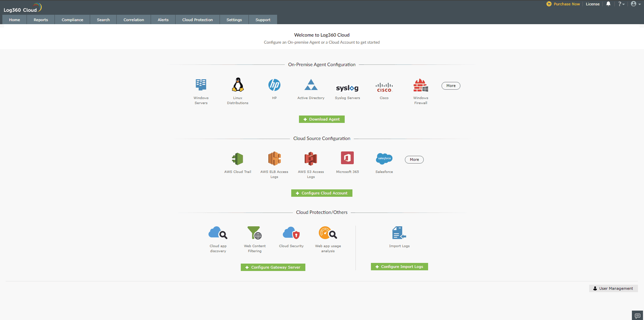Click the "Windows Firewall" label
Image resolution: width=644 pixels, height=320 pixels.
(x=421, y=100)
